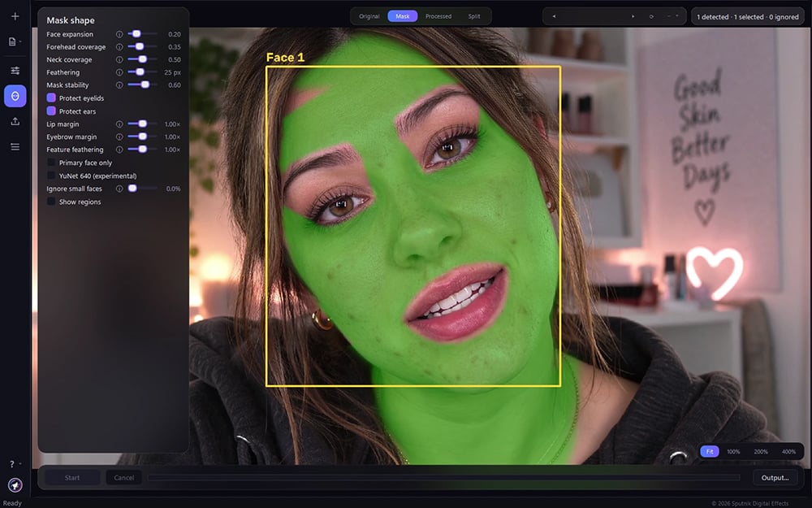Click the info icon beside Face expansion
The height and width of the screenshot is (508, 812).
119,34
